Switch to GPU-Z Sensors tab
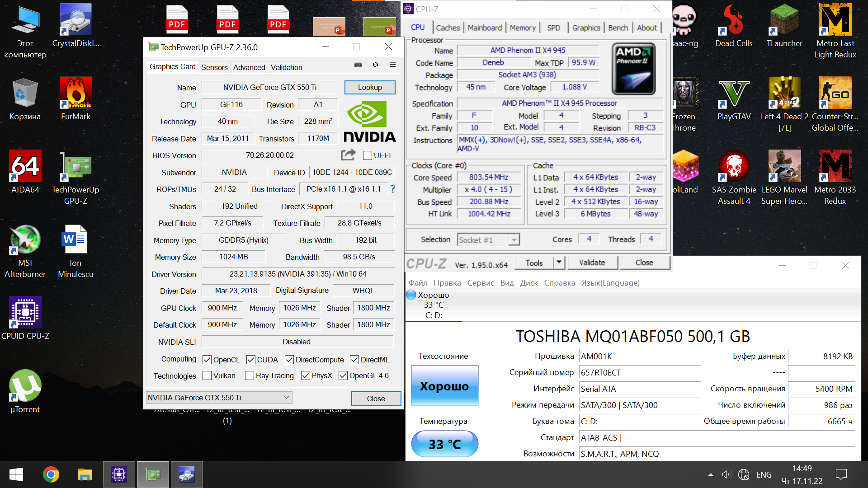This screenshot has height=488, width=868. coord(214,67)
